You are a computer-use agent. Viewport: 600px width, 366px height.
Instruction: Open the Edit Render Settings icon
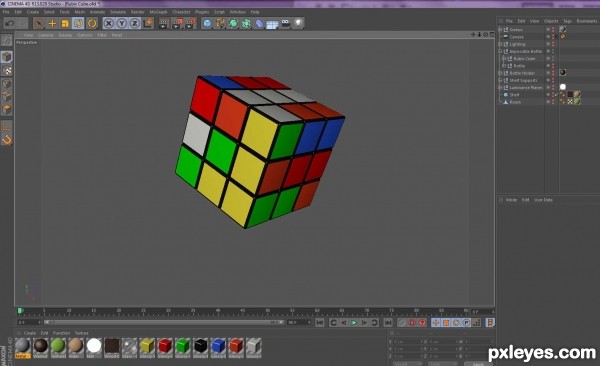point(190,24)
